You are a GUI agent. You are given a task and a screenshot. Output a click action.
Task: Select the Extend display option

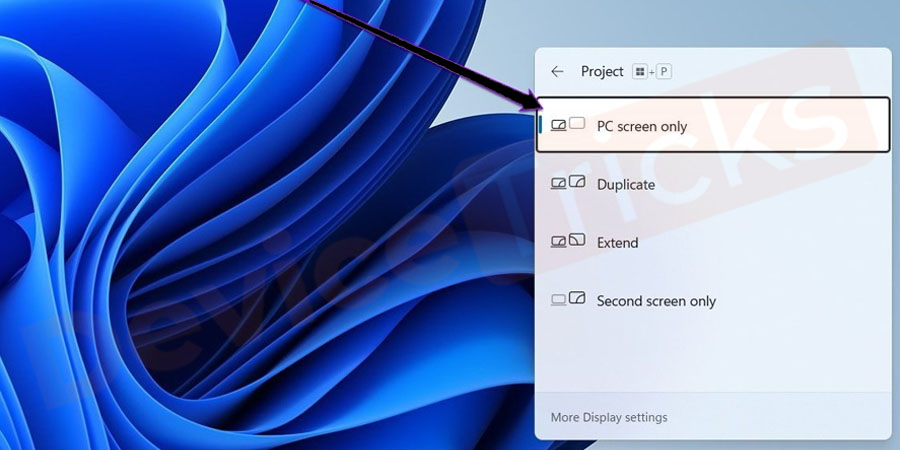[x=713, y=242]
